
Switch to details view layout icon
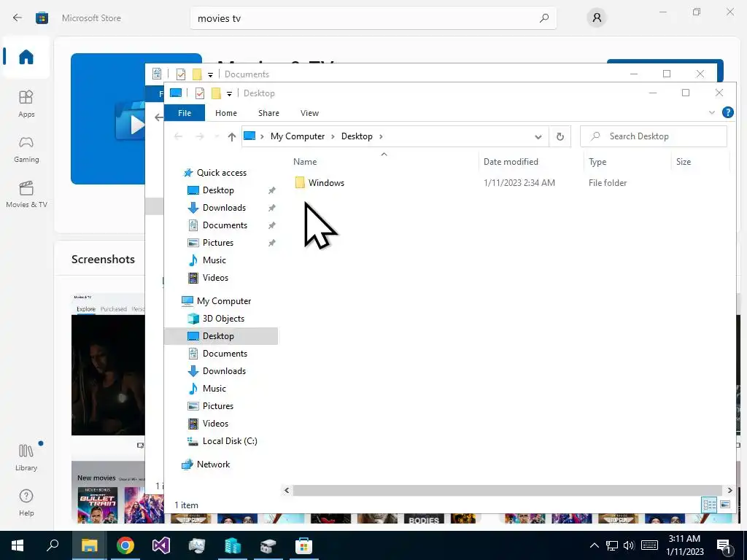tap(709, 505)
